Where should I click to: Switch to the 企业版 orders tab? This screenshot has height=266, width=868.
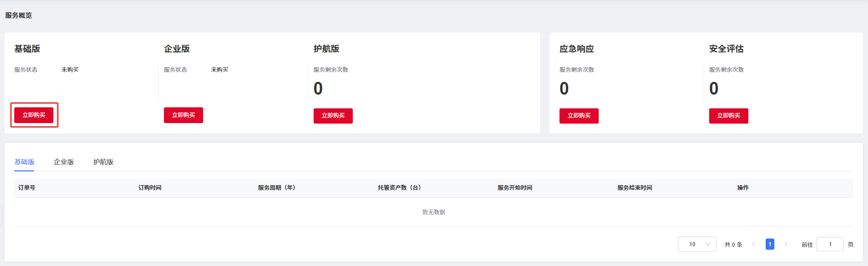[64, 162]
